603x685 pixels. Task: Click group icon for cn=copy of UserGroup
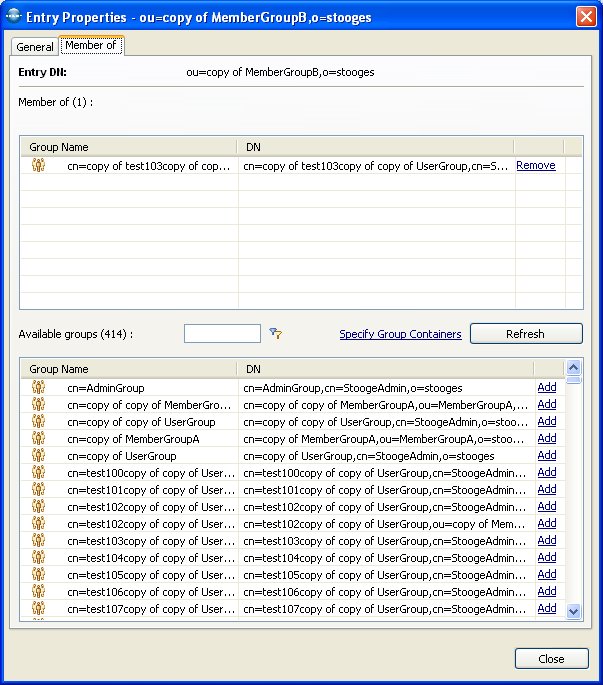tap(38, 455)
